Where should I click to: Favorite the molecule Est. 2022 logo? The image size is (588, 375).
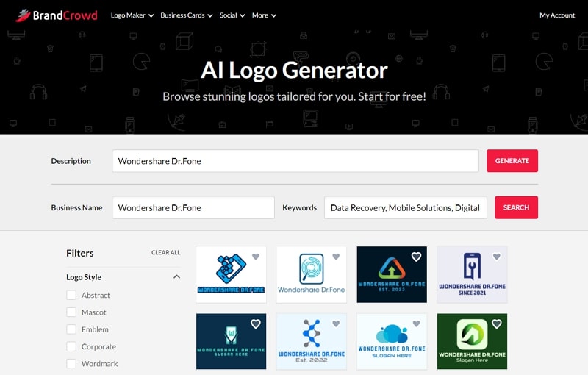tap(336, 324)
